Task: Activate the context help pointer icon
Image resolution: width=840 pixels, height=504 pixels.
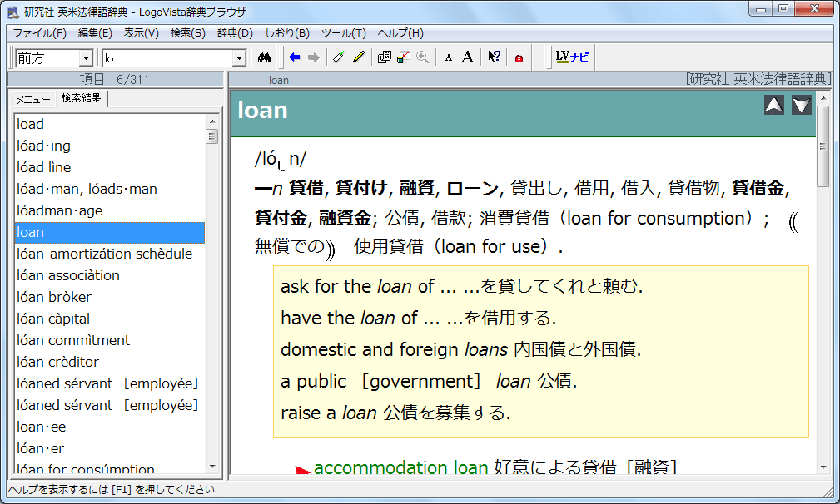Action: pos(494,57)
